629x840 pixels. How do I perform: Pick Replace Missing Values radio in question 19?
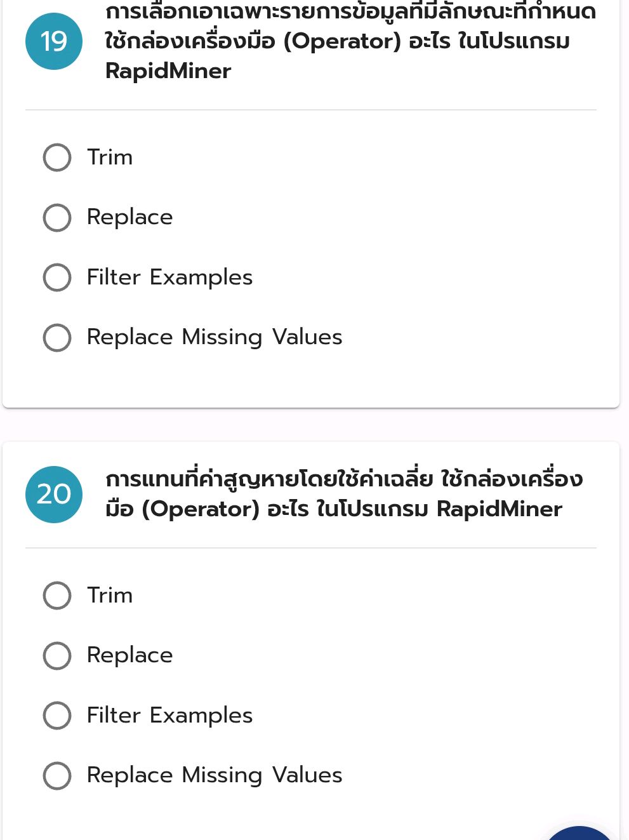coord(57,337)
